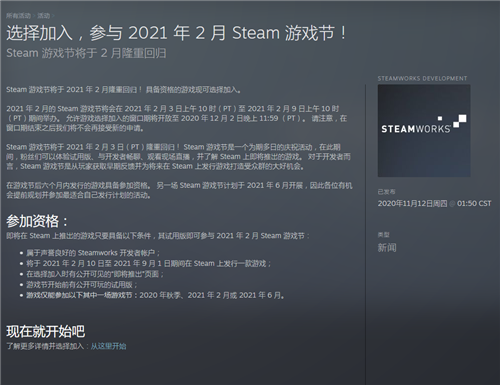Click the Steamworks logo thumbnail
The width and height of the screenshot is (500, 385).
pyautogui.click(x=424, y=131)
